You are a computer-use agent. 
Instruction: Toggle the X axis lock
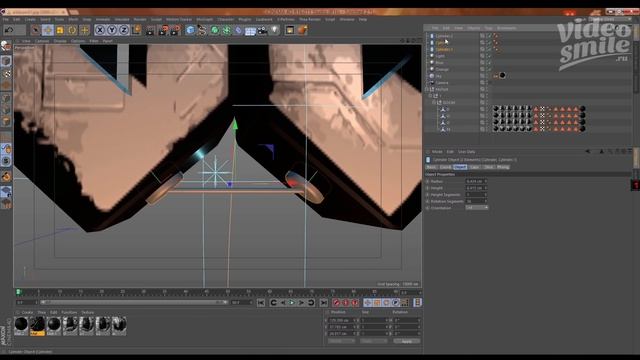pos(100,30)
